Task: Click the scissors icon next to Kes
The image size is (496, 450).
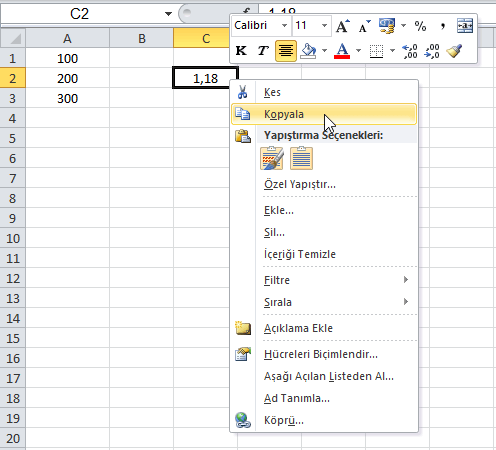Action: (x=243, y=92)
